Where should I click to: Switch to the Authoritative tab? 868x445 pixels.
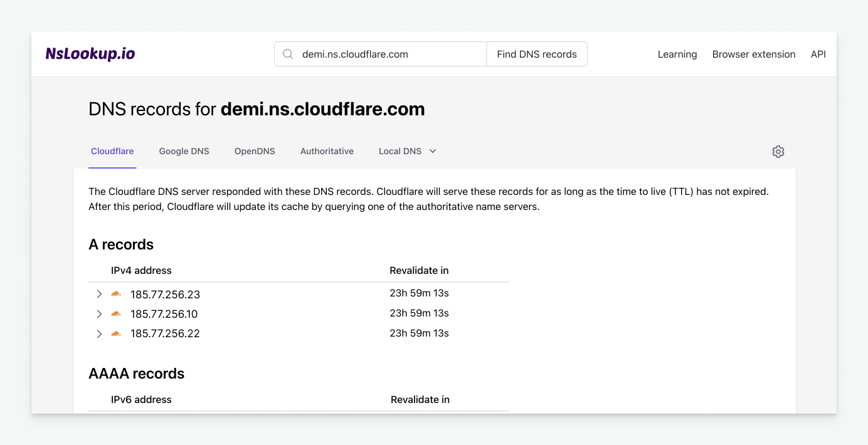coord(327,151)
